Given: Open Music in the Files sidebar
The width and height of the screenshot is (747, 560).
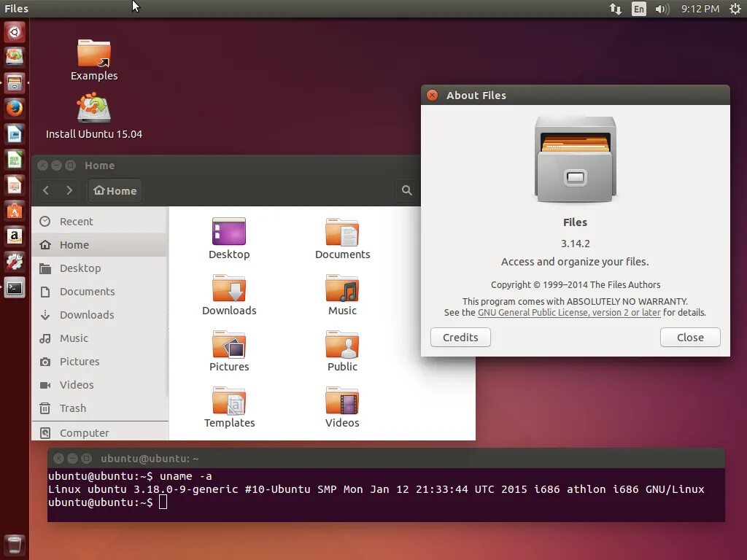Looking at the screenshot, I should coord(99,338).
